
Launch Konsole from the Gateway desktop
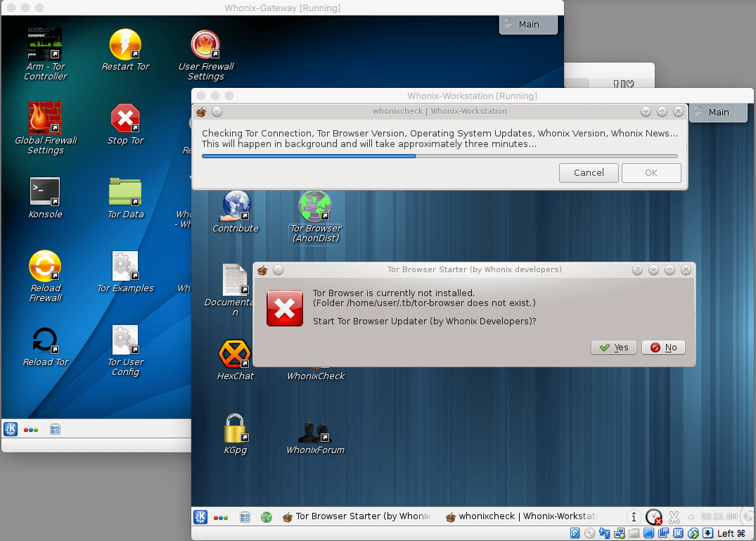point(45,198)
